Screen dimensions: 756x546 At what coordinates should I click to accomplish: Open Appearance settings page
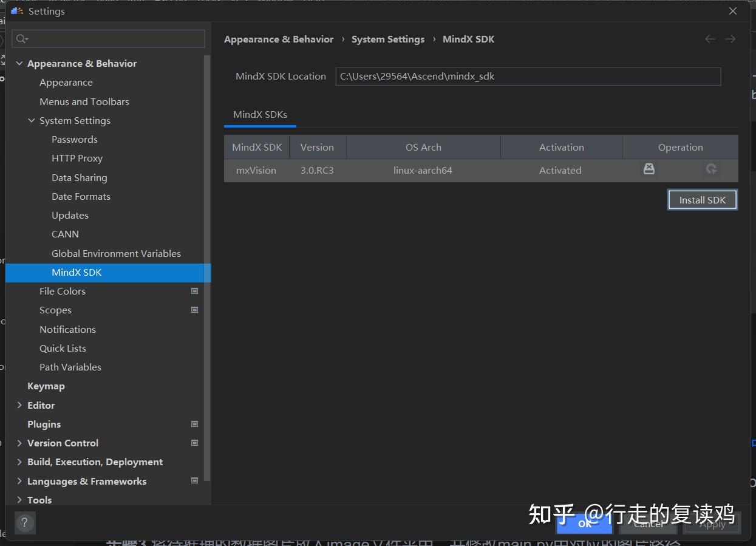[x=66, y=82]
